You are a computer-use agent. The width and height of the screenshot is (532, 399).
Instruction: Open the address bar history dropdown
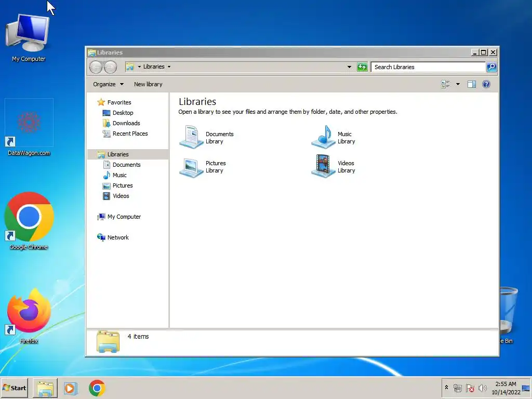[x=349, y=67]
